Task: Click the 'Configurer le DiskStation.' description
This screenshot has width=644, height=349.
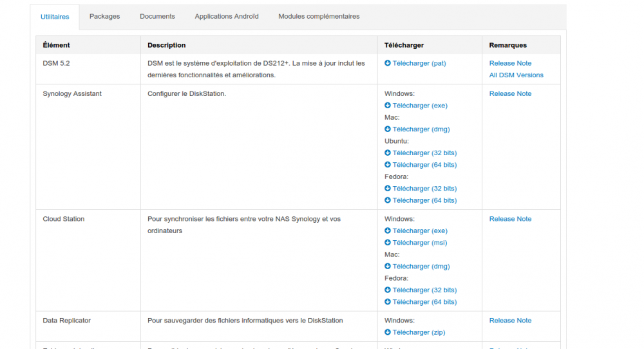Action: [x=187, y=93]
